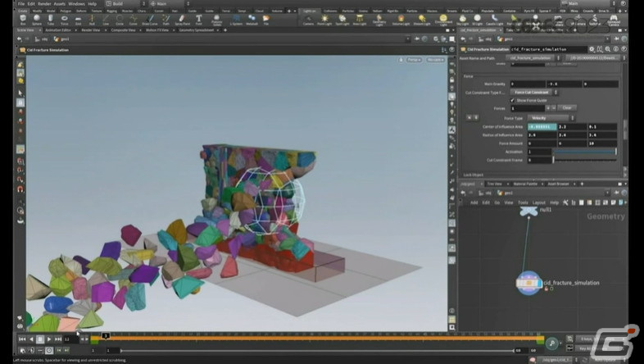Click the stop playback button
644x364 pixels.
tap(40, 339)
